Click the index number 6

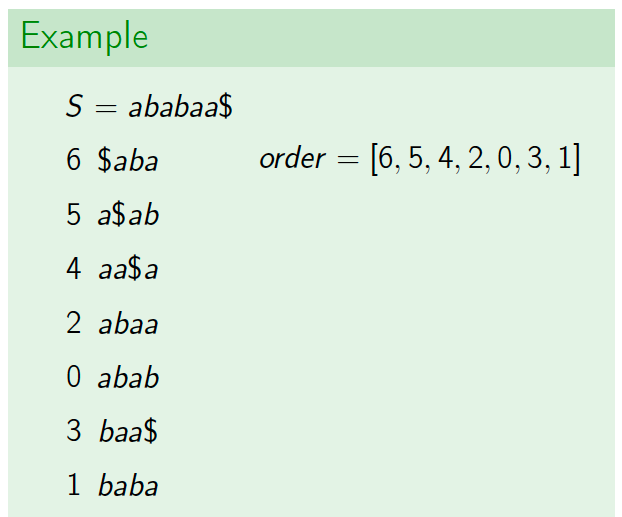74,160
